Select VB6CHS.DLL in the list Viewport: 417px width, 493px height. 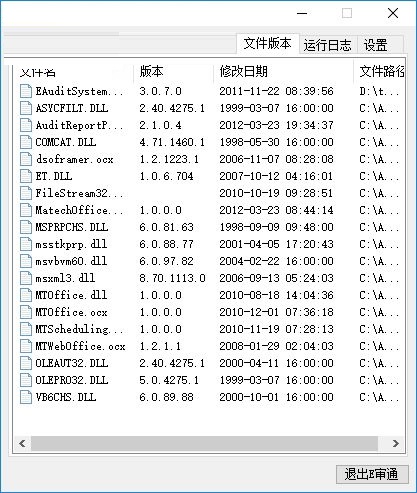coord(66,397)
